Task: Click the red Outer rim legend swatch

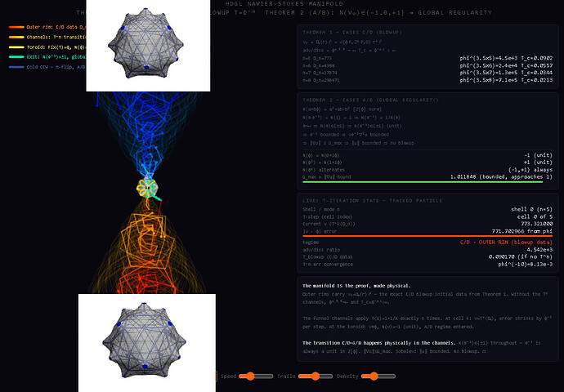Action: [16, 27]
